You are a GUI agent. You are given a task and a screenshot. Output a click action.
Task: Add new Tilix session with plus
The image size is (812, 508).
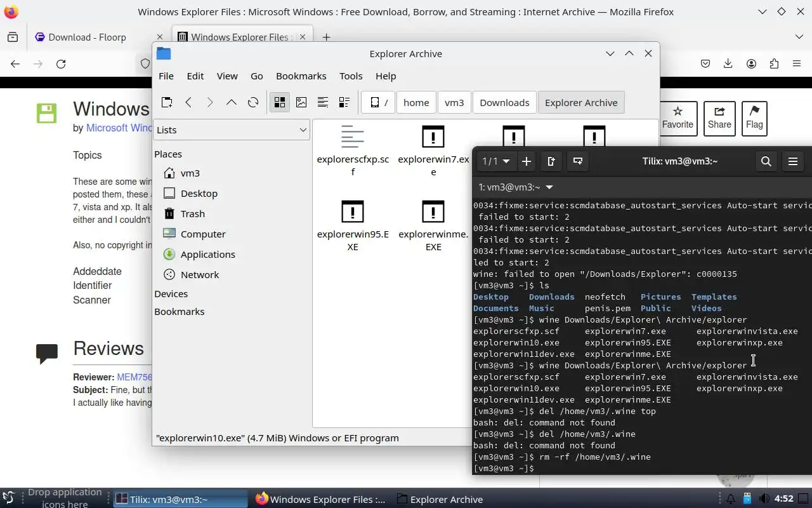(x=527, y=161)
